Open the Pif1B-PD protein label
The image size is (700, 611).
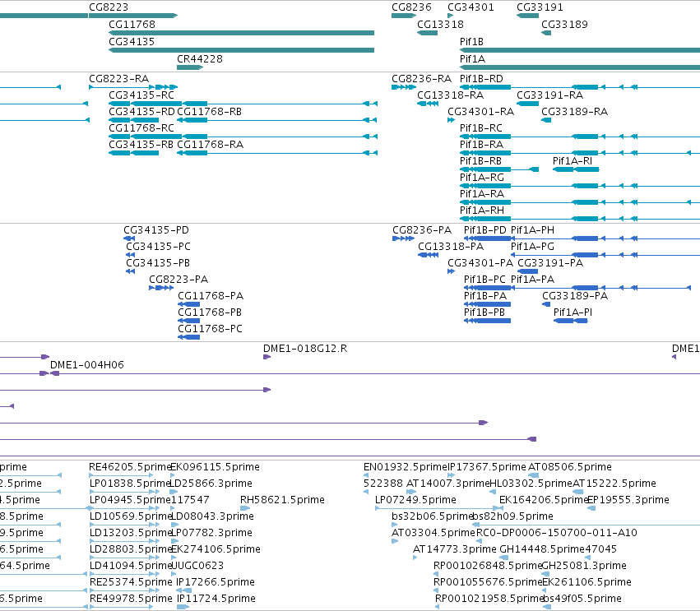point(485,230)
